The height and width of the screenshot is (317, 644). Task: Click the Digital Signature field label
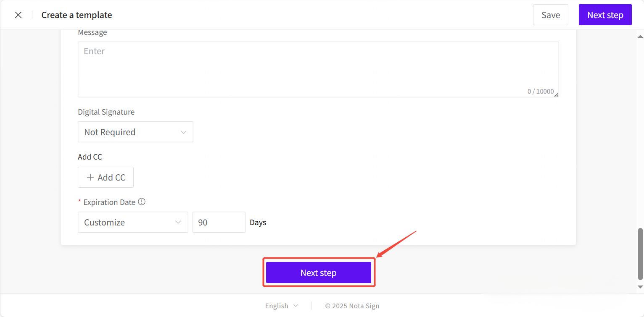[106, 112]
